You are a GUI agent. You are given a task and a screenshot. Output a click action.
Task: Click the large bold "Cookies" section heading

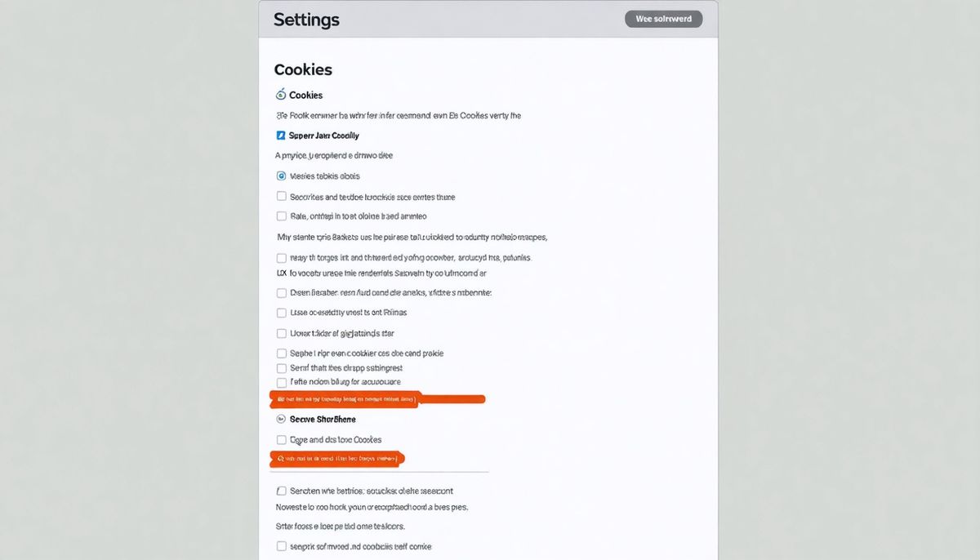(x=303, y=70)
